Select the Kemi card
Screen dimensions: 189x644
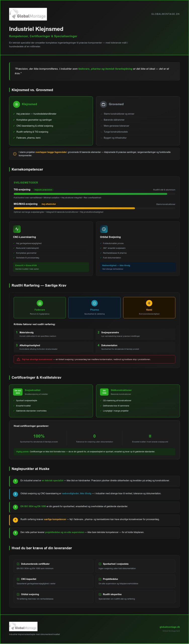click(x=149, y=308)
